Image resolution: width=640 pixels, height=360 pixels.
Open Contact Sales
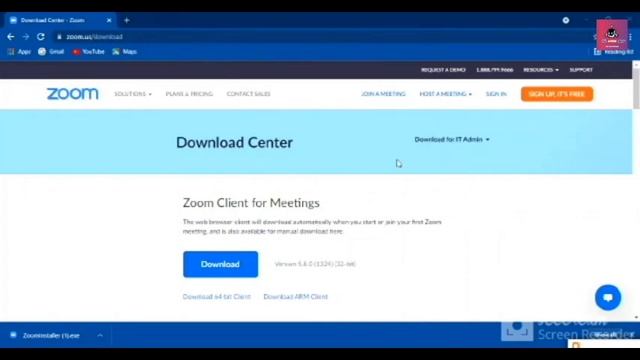coord(249,94)
